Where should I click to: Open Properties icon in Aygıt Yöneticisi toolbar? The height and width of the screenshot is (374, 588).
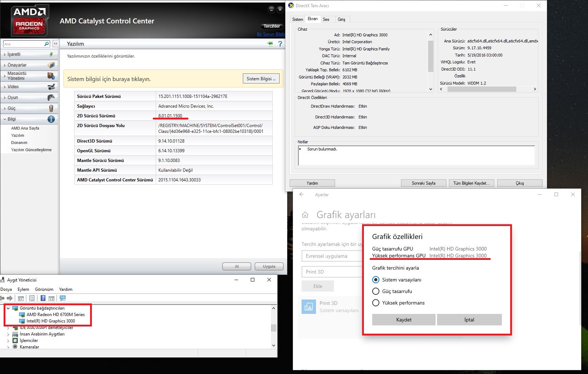tap(32, 298)
